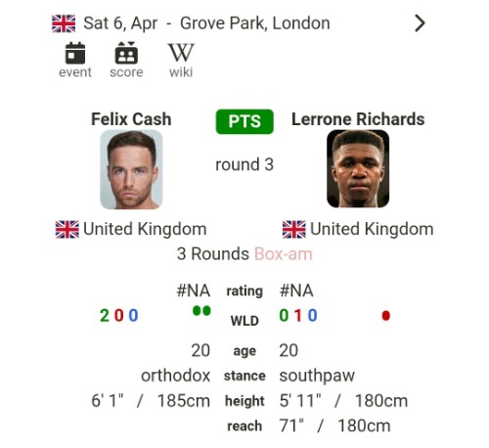Click the flag next to Felix Cash's country
This screenshot has height=448, width=489.
click(67, 229)
